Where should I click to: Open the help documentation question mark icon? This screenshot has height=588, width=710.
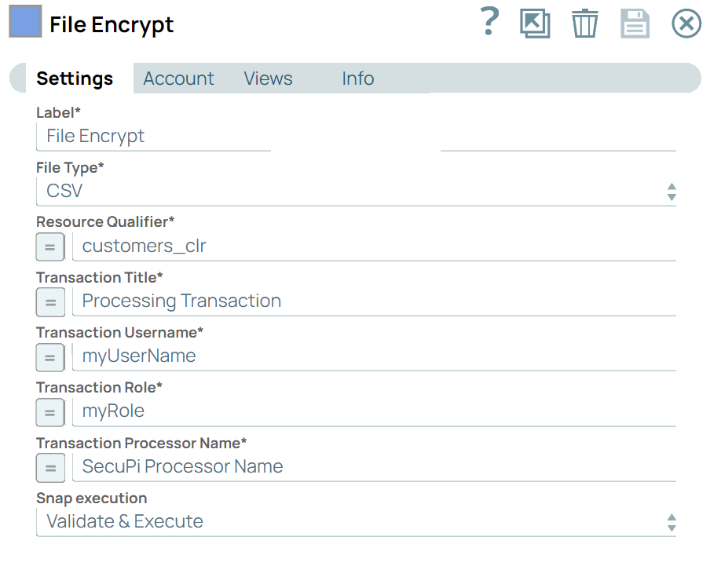[x=489, y=23]
